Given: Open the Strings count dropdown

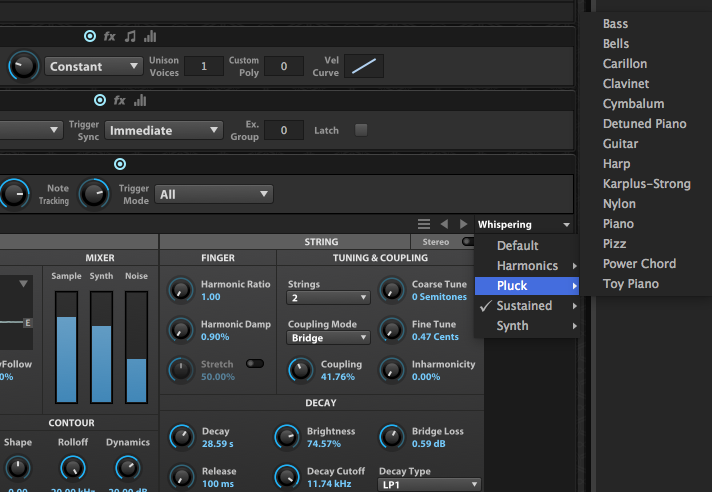Looking at the screenshot, I should (328, 298).
